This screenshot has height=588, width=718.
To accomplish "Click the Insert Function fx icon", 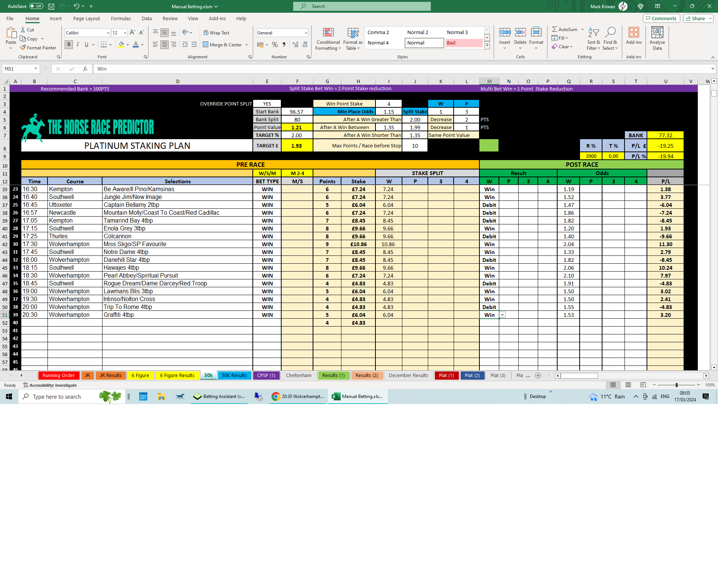I will (85, 69).
